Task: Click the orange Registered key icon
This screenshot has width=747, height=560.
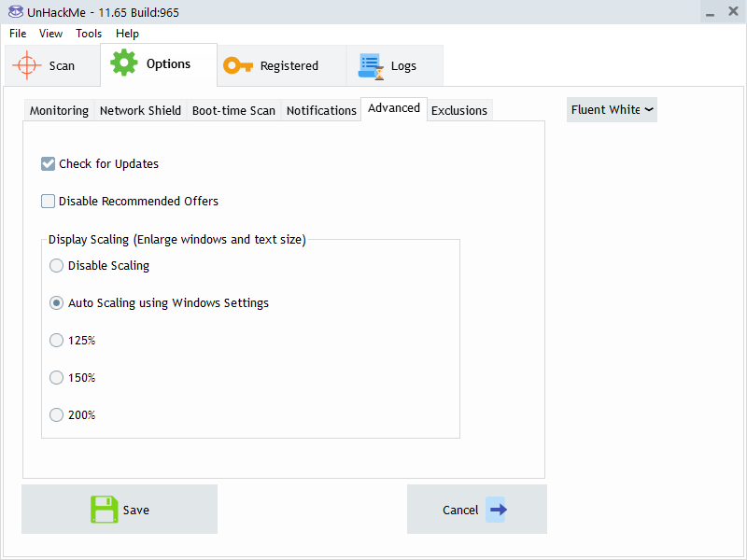Action: tap(238, 65)
